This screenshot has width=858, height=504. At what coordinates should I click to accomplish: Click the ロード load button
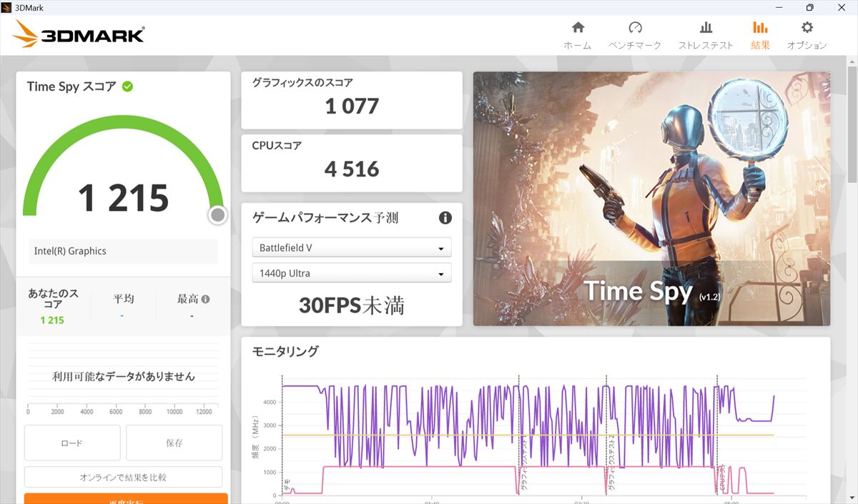point(72,443)
